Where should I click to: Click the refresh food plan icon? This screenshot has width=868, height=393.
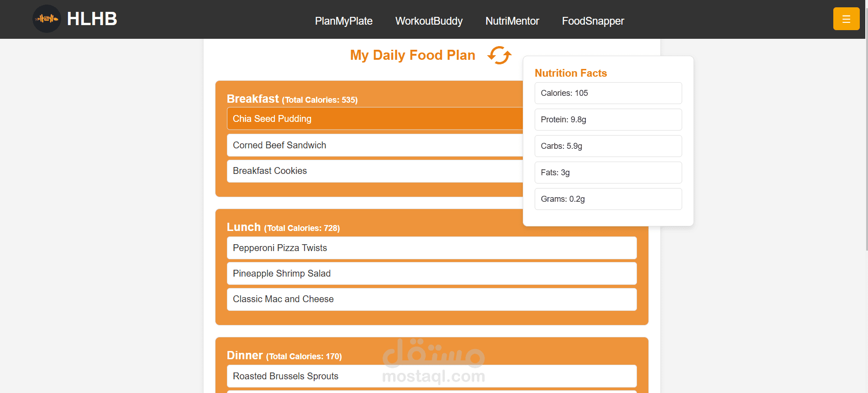[x=499, y=55]
